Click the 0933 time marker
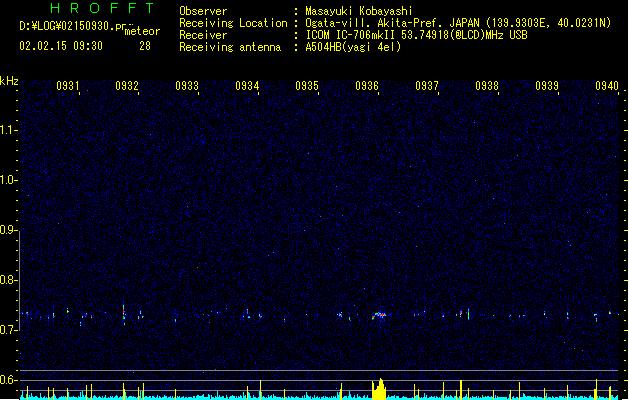 (187, 86)
